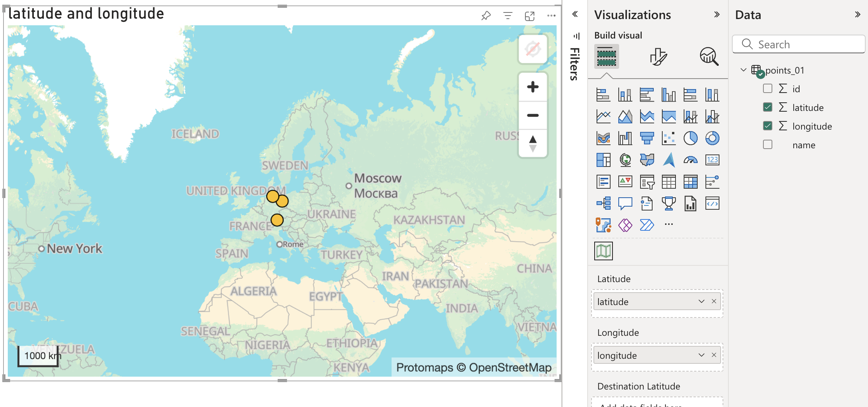Select the filled map visualization
Viewport: 868px width, 407px height.
point(647,160)
